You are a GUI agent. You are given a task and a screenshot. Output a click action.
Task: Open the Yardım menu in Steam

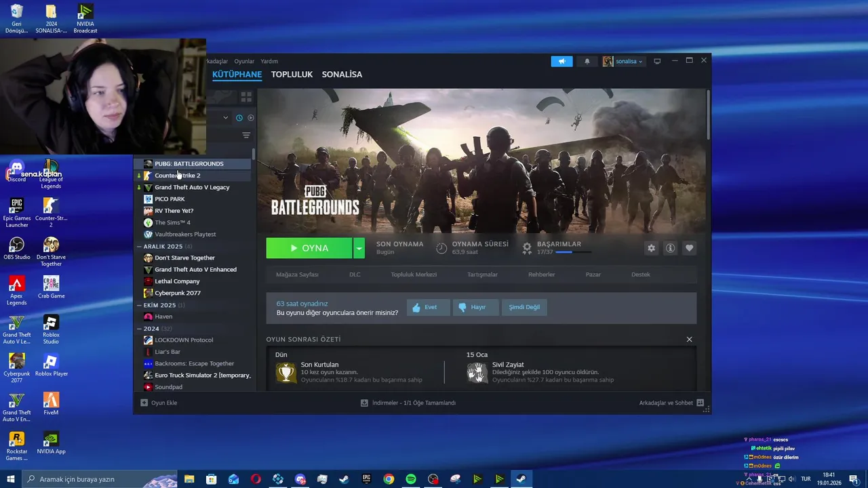[269, 61]
